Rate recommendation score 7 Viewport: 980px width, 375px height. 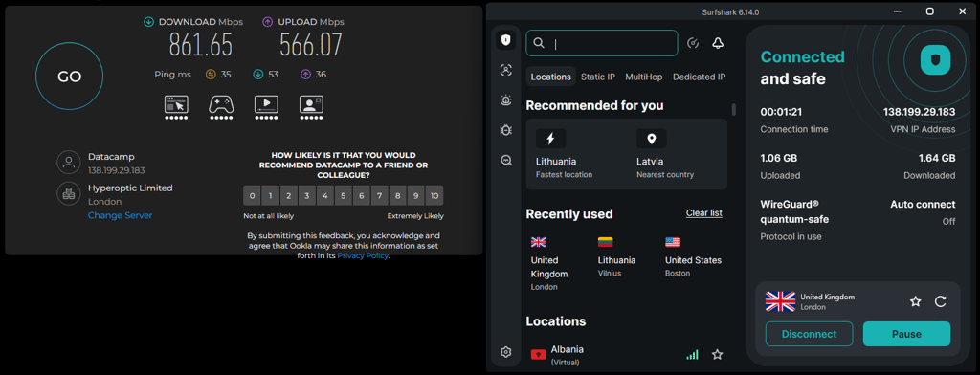(380, 195)
